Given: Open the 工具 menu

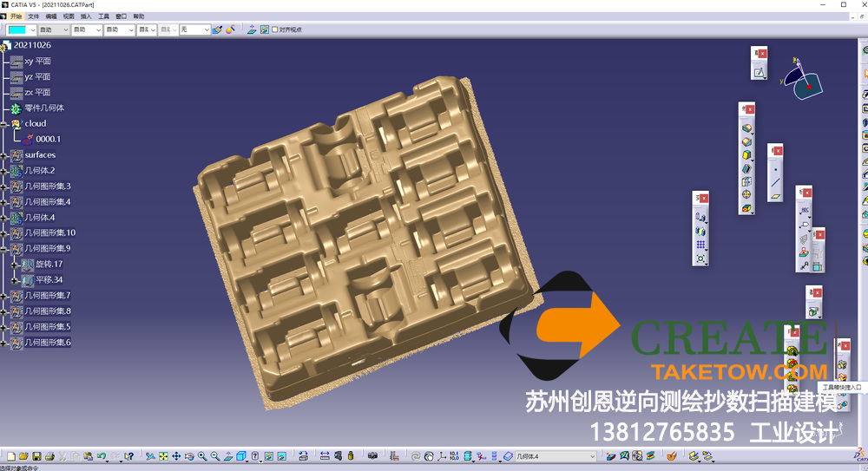Looking at the screenshot, I should (103, 16).
